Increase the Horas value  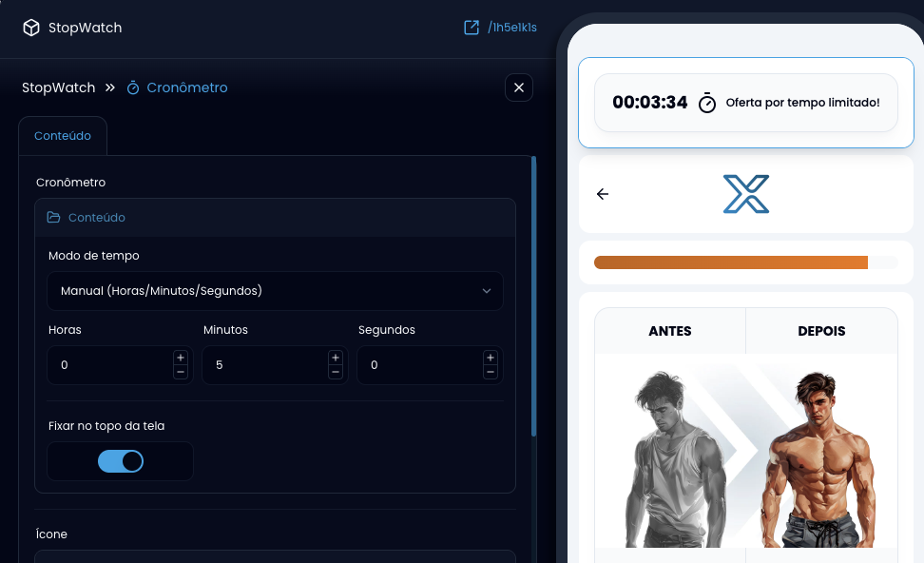click(x=181, y=358)
